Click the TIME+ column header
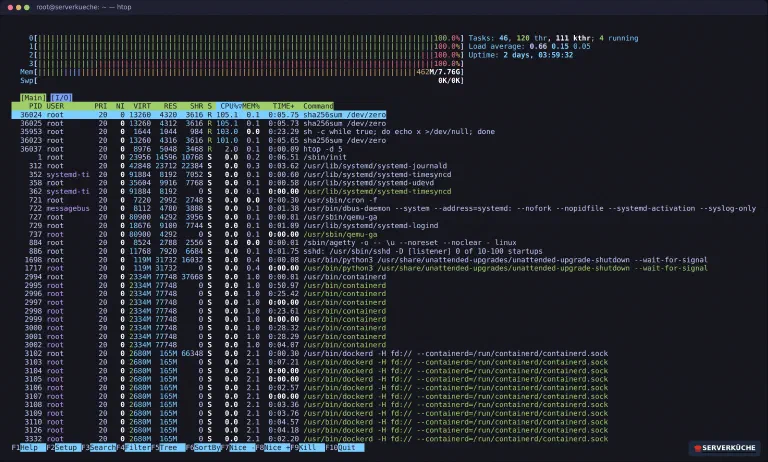Image resolution: width=768 pixels, height=462 pixels. pos(284,106)
